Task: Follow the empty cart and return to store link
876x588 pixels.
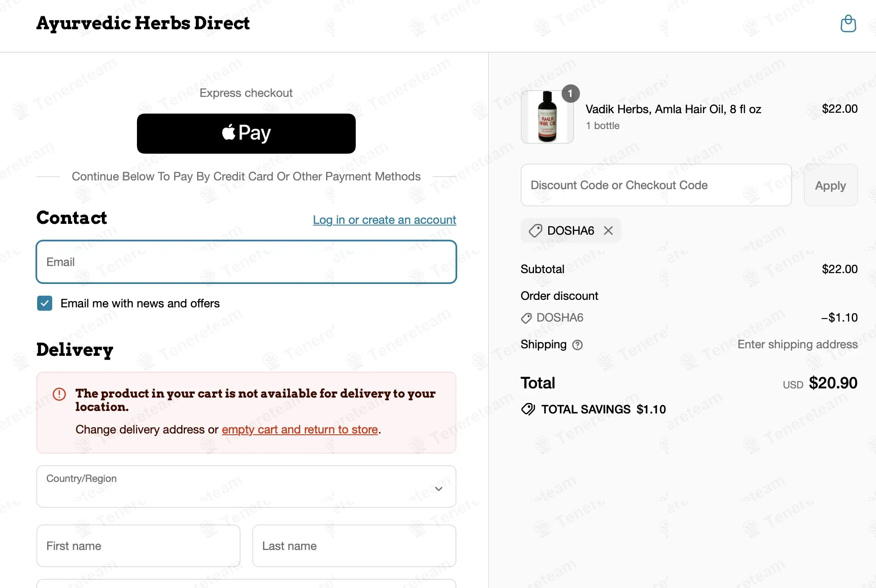Action: [x=299, y=429]
